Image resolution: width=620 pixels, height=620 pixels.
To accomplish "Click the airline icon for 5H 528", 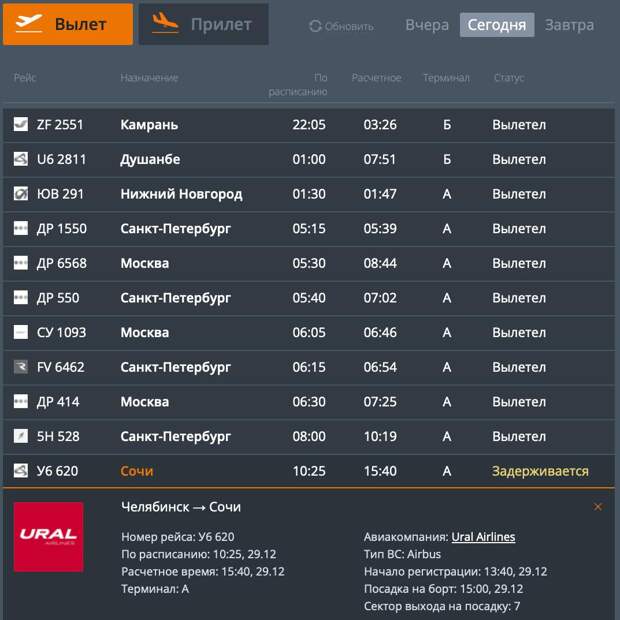I will point(21,436).
